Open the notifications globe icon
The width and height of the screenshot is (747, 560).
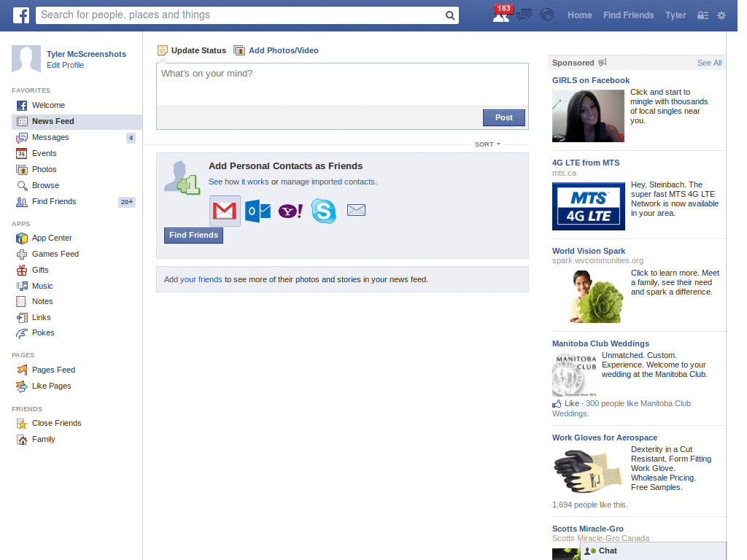546,15
